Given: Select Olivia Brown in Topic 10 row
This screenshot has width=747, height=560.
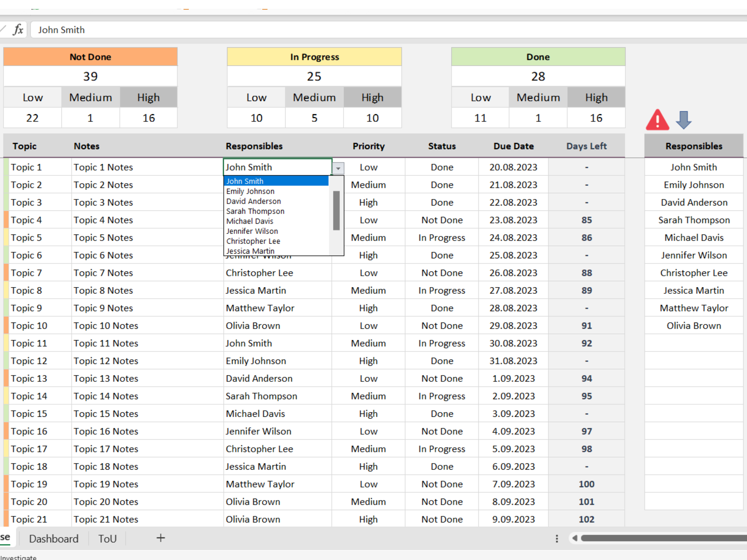Looking at the screenshot, I should [277, 325].
